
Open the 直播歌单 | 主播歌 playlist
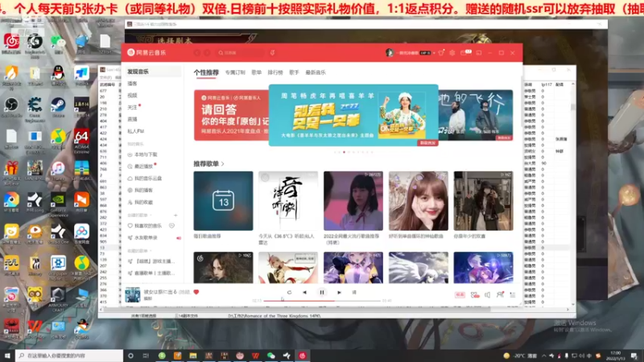(151, 273)
